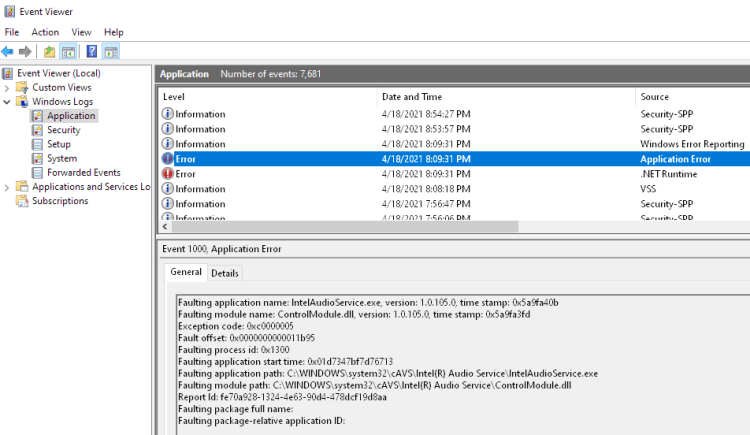Toggle the Show/Hide Action Pane icon

pos(111,52)
